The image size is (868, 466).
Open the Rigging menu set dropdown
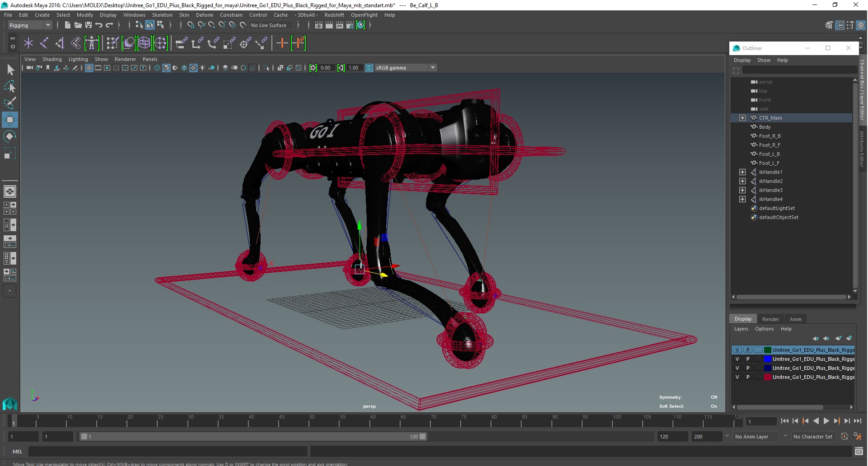29,25
